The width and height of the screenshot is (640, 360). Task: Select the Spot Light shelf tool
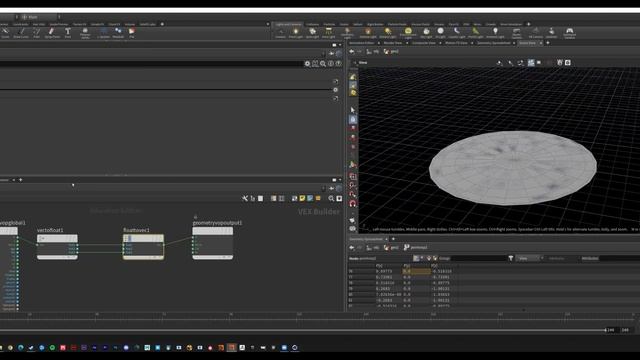(312, 33)
